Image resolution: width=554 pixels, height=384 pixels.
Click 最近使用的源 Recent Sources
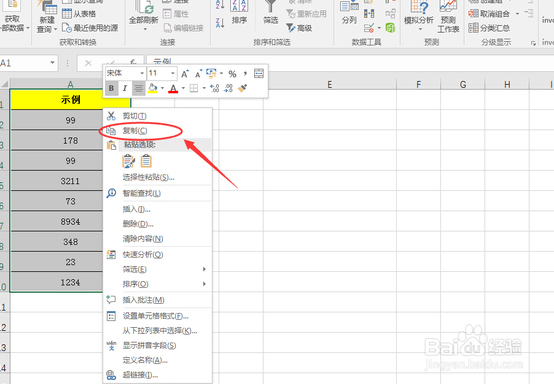[90, 28]
